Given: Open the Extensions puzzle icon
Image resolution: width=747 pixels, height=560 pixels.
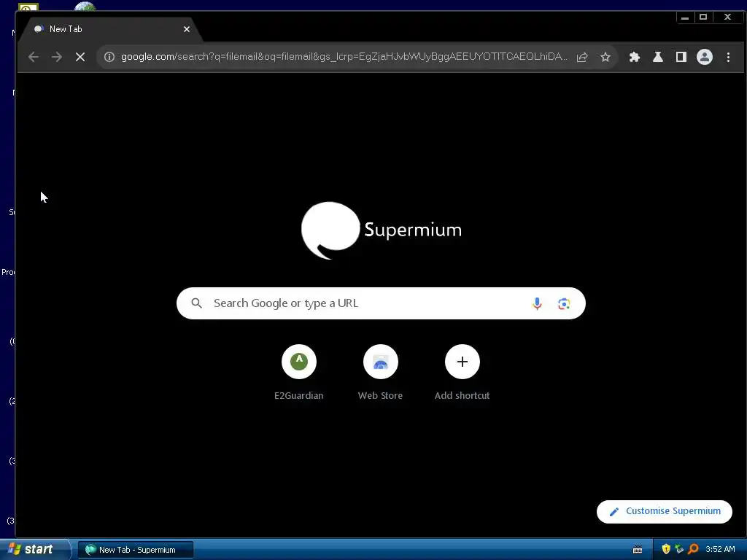Looking at the screenshot, I should [x=634, y=57].
